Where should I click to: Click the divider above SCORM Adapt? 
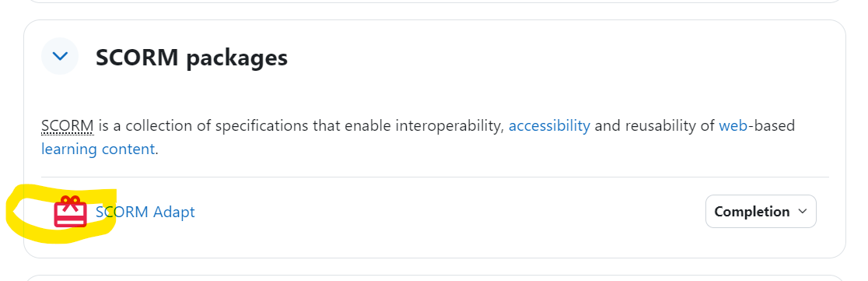[435, 177]
